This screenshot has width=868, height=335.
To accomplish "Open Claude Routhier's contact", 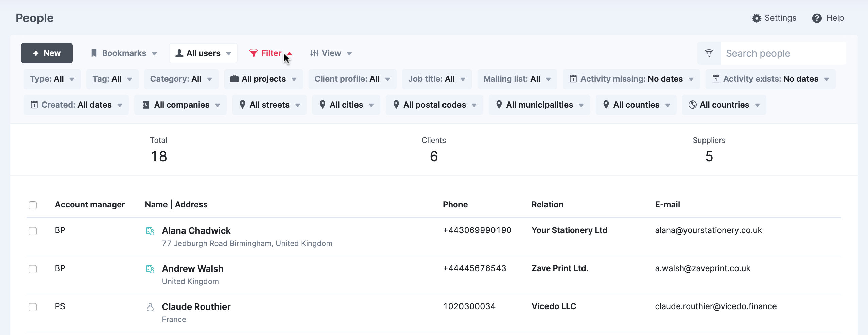I will (x=196, y=307).
